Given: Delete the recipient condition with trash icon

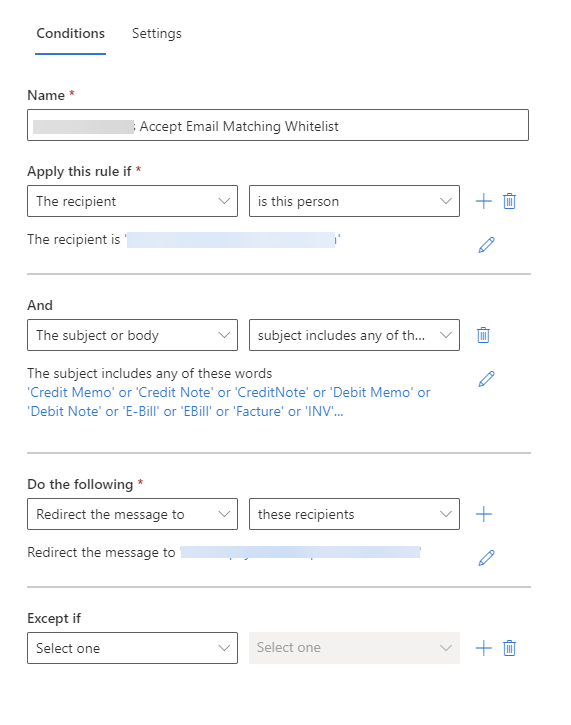Looking at the screenshot, I should tap(510, 201).
